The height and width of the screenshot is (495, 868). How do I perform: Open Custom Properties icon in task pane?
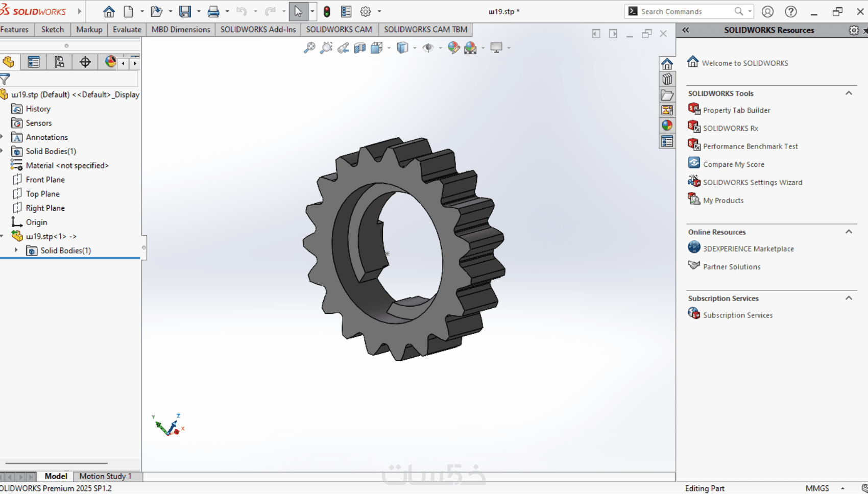point(667,141)
